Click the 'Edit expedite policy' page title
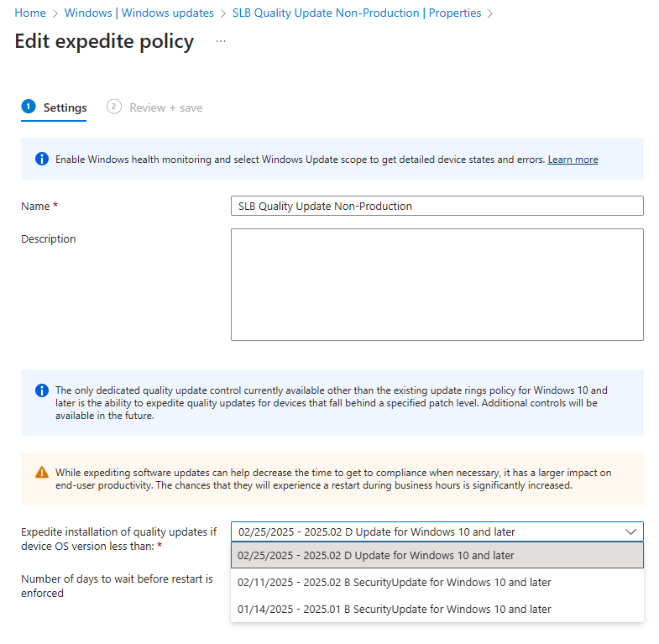This screenshot has height=644, width=659. click(104, 42)
